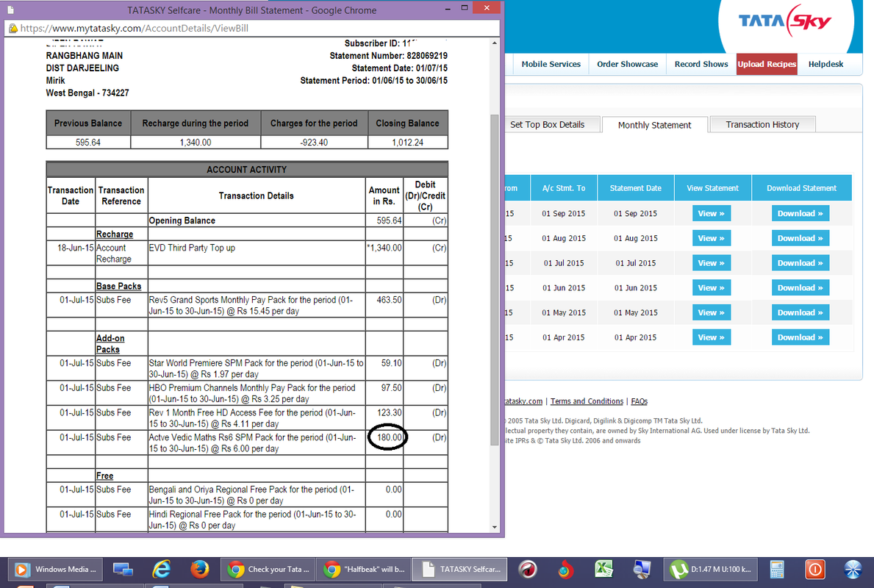
Task: Open the Mobile Services menu
Action: 551,64
